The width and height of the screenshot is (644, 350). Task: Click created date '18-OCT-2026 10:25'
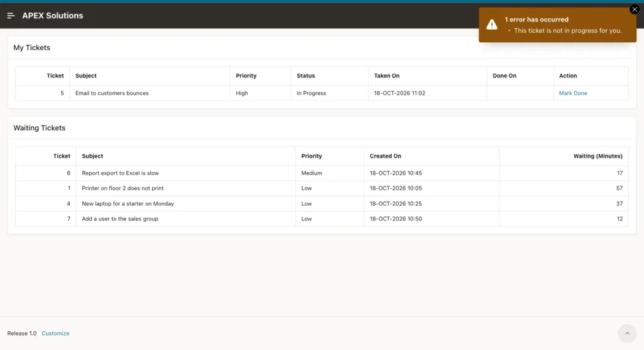coord(396,203)
